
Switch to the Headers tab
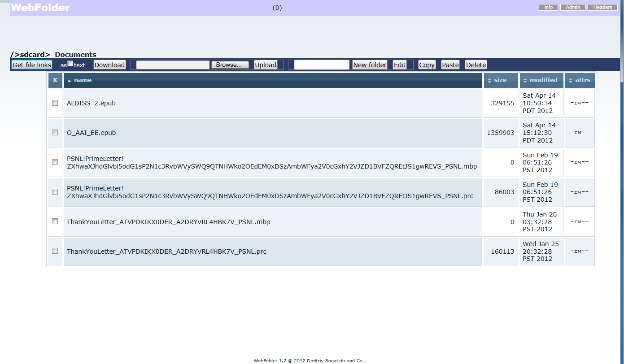click(602, 7)
